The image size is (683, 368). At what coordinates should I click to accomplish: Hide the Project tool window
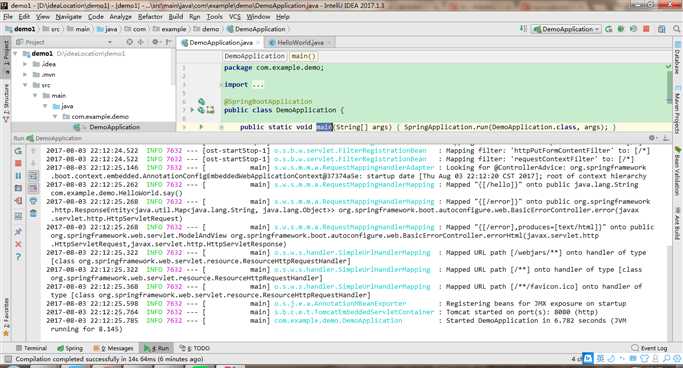pos(168,42)
